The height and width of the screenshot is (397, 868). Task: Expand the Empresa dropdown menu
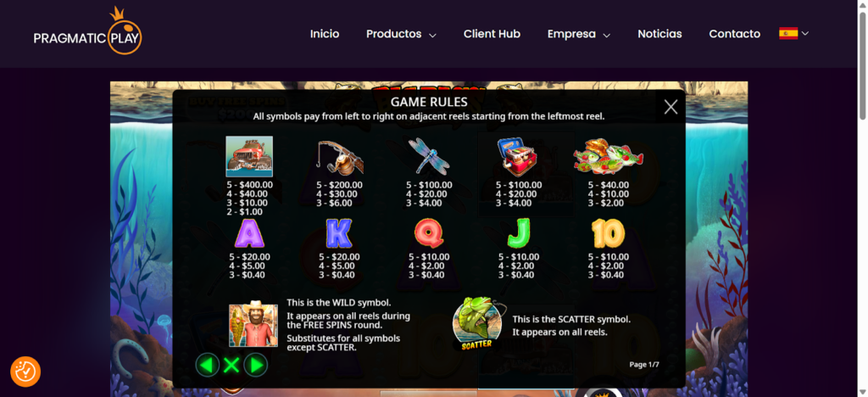(578, 34)
